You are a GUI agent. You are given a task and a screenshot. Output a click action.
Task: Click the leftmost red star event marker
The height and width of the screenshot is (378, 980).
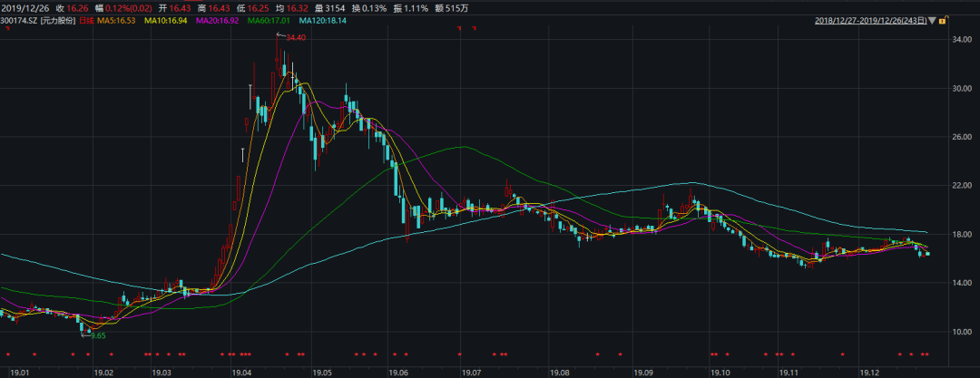pyautogui.click(x=8, y=354)
